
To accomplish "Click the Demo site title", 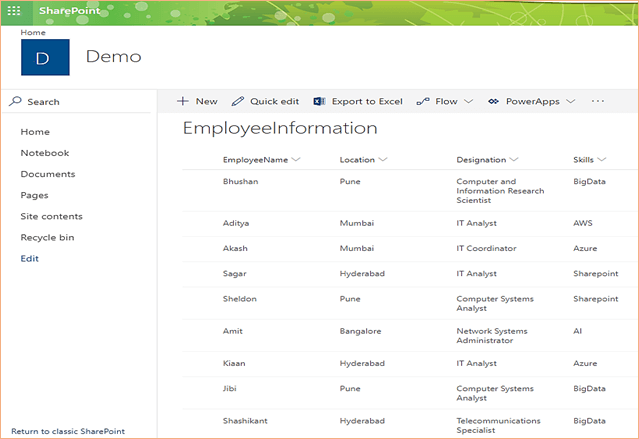I will 114,56.
